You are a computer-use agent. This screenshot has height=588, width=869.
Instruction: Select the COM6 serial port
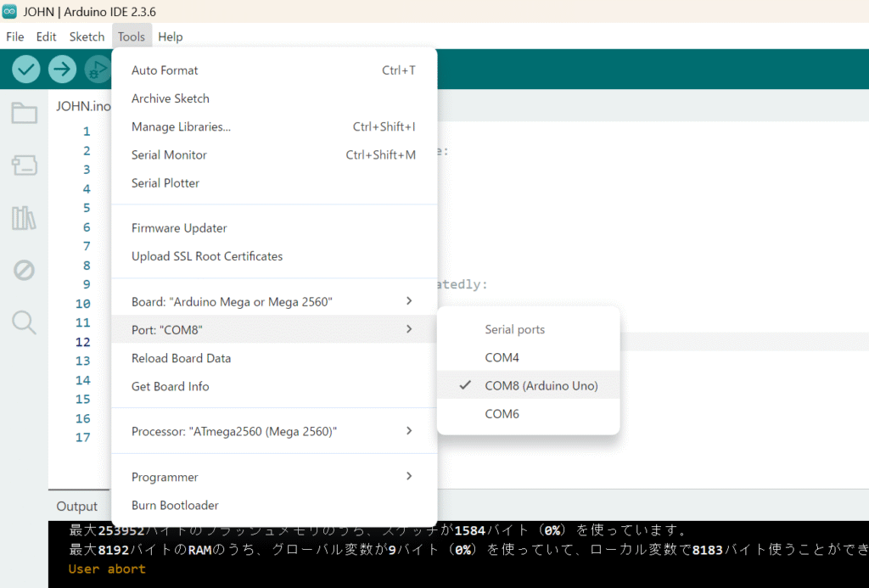pos(528,414)
